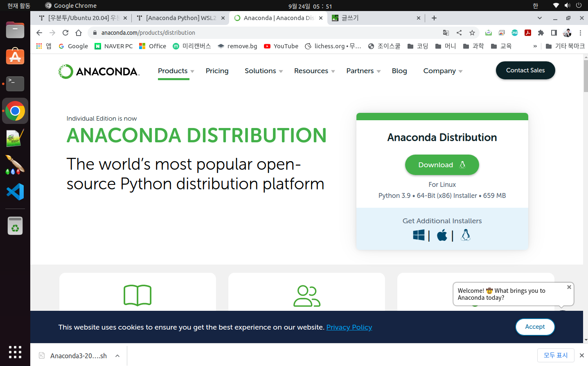
Task: Click the Anaconda logo
Action: [99, 72]
